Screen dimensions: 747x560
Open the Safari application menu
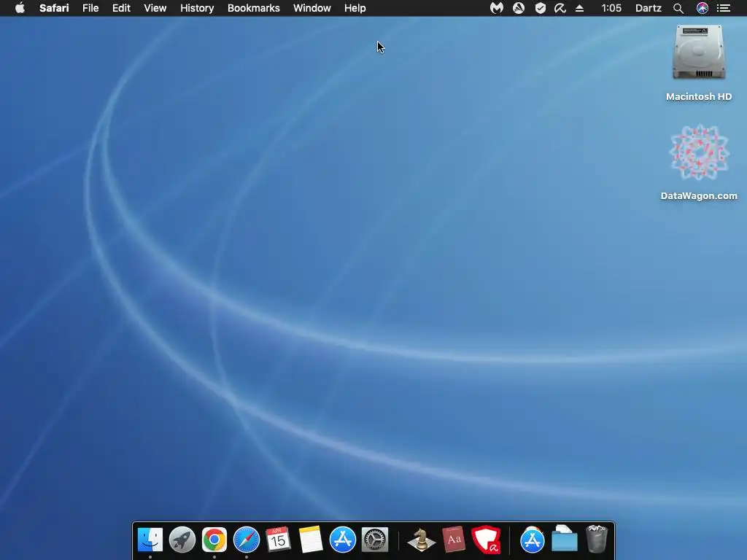point(54,8)
